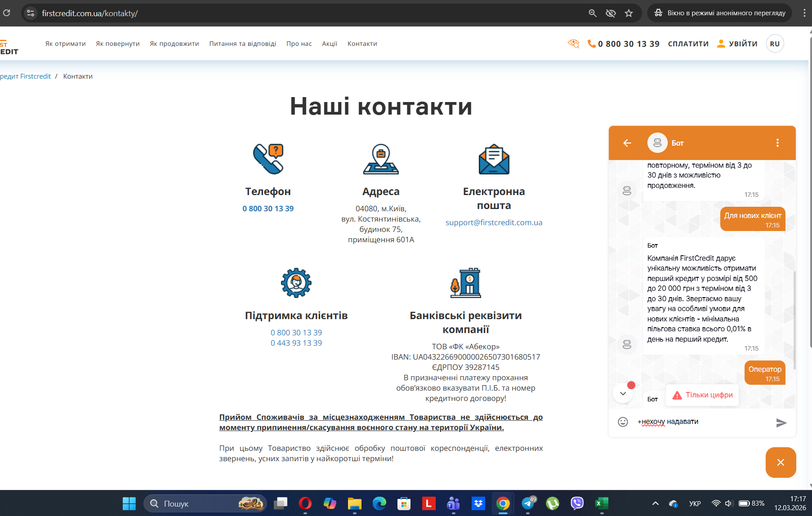The width and height of the screenshot is (812, 516).
Task: Click the zoom magnifier icon in address bar
Action: pos(593,13)
